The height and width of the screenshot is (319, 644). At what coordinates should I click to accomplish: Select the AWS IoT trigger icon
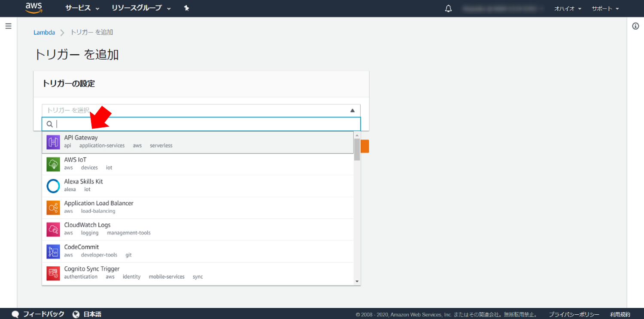[x=53, y=164]
